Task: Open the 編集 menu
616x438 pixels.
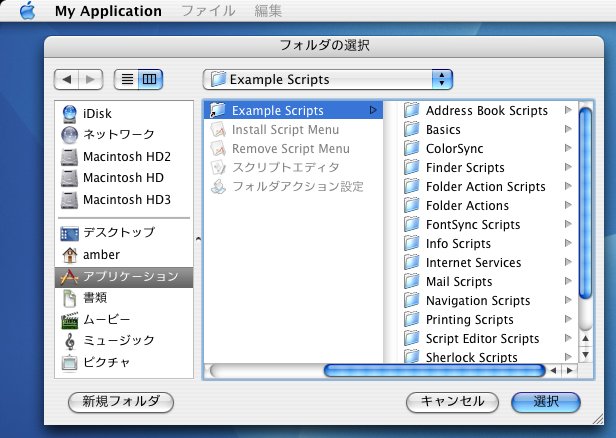Action: coord(268,11)
